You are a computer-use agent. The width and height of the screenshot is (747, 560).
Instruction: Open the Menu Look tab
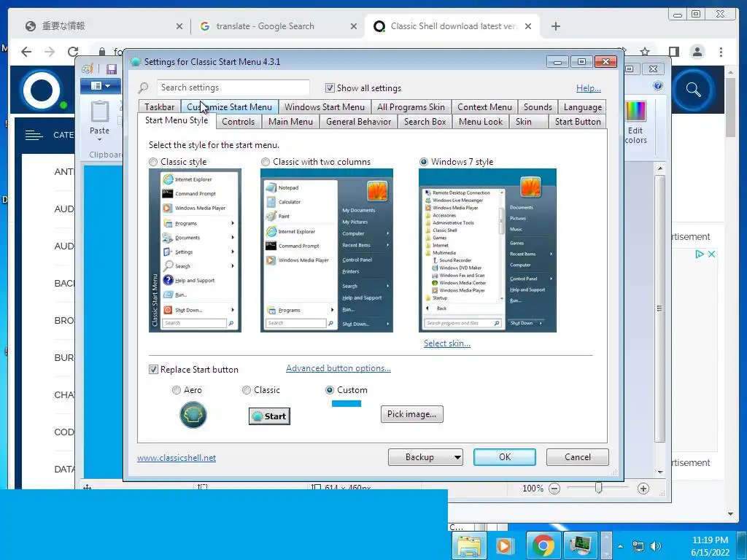[481, 122]
